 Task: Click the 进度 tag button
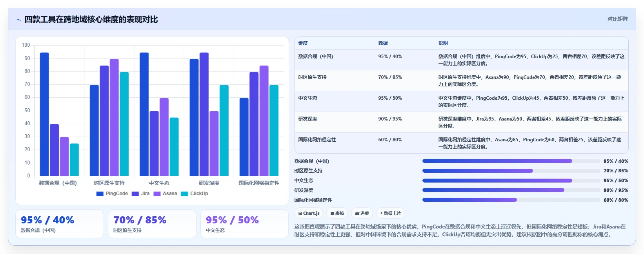362,213
